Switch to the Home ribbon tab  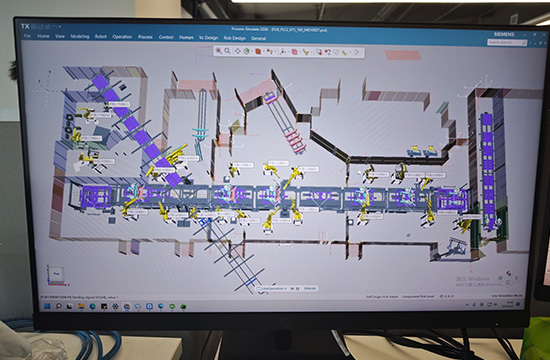43,36
